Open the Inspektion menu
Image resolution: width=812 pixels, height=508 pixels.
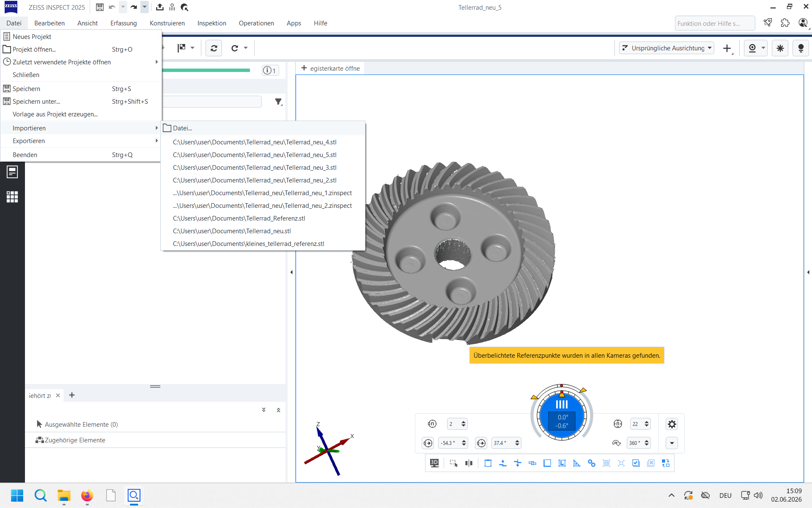click(x=212, y=23)
